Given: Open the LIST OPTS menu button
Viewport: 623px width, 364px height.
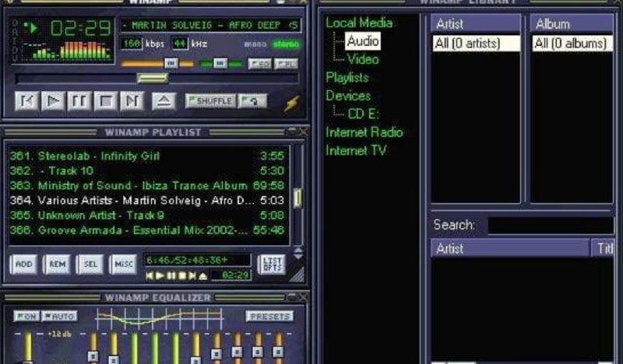Looking at the screenshot, I should tap(272, 264).
